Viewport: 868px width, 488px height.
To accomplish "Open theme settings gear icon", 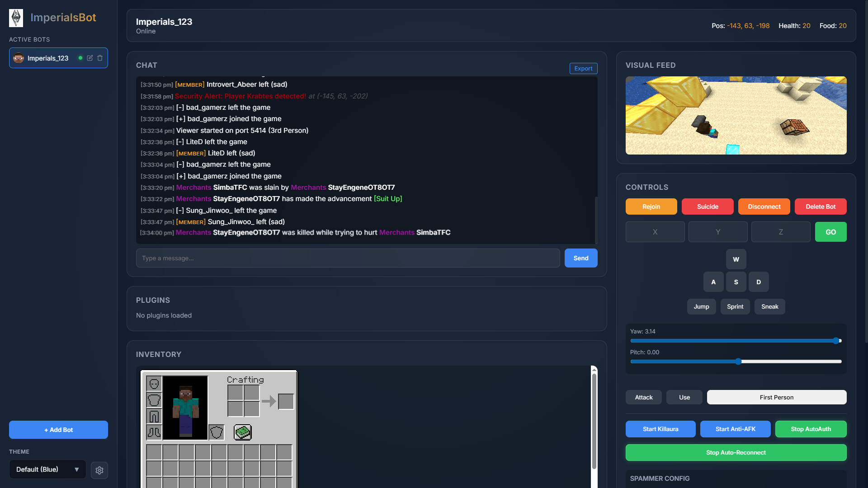I will tap(99, 470).
